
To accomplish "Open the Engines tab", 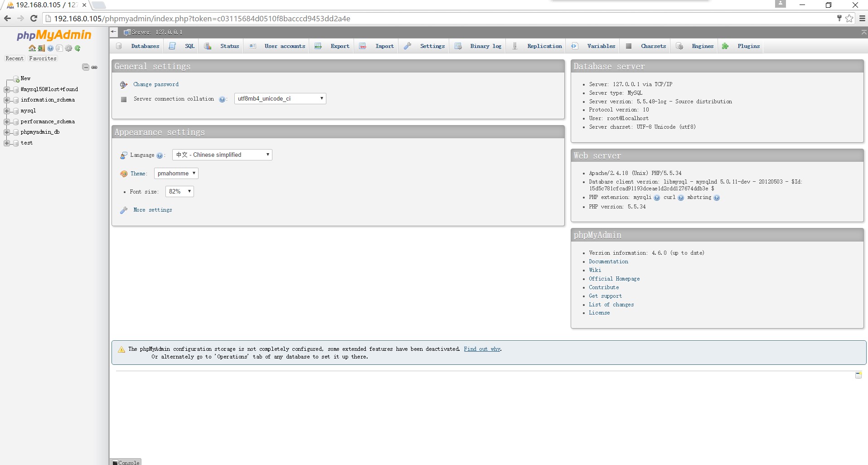I will click(x=695, y=46).
